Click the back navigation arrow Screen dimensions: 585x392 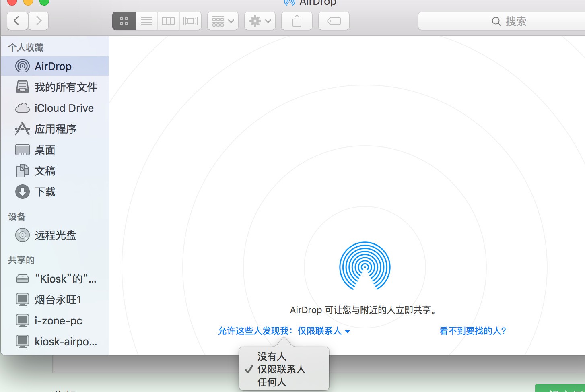[x=17, y=21]
